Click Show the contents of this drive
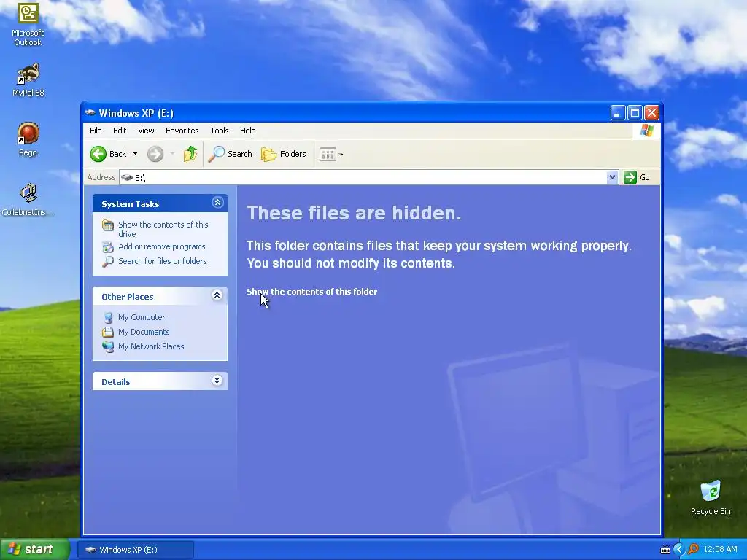This screenshot has width=747, height=560. pyautogui.click(x=163, y=229)
